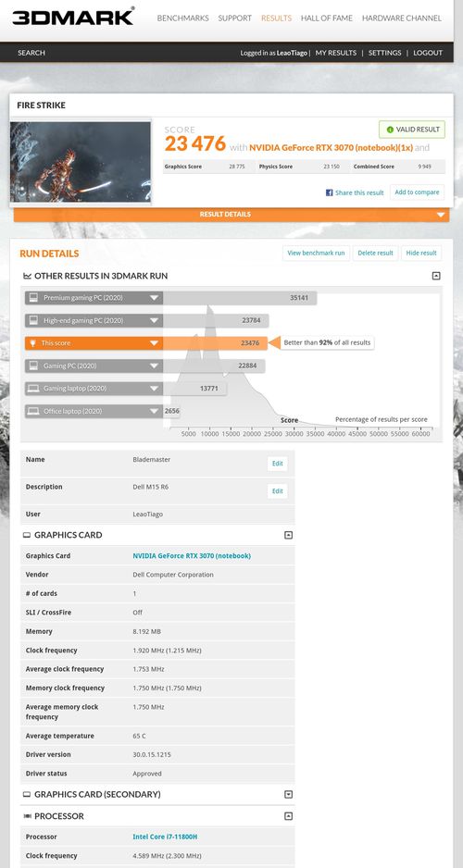Open the Hall of Fame menu

click(327, 19)
